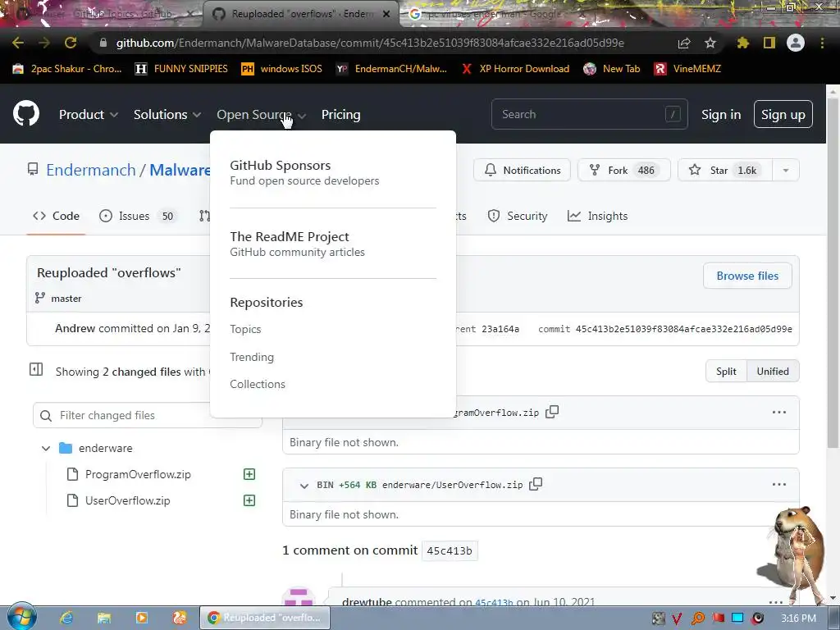Click the Sign in link

pos(721,114)
